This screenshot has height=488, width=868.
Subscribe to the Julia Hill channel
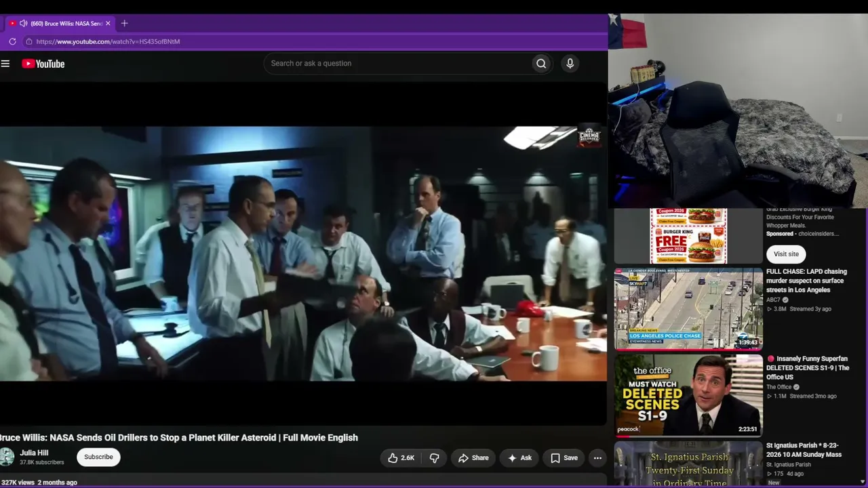98,457
